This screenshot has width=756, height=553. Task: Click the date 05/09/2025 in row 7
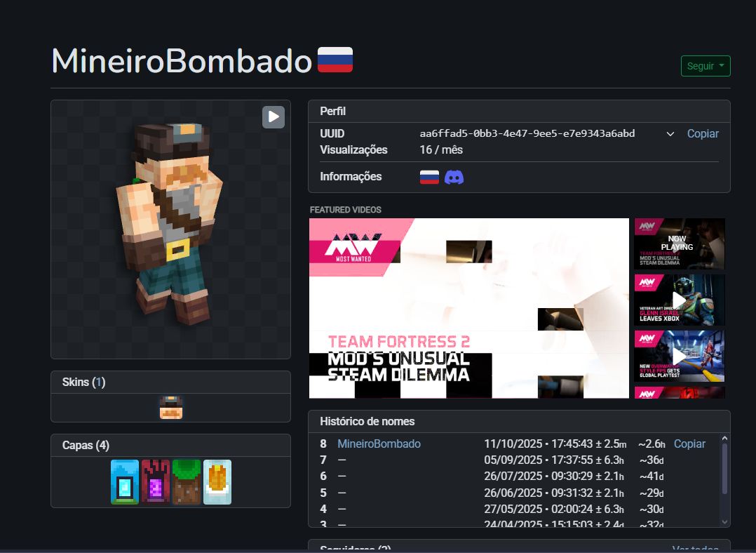[513, 460]
